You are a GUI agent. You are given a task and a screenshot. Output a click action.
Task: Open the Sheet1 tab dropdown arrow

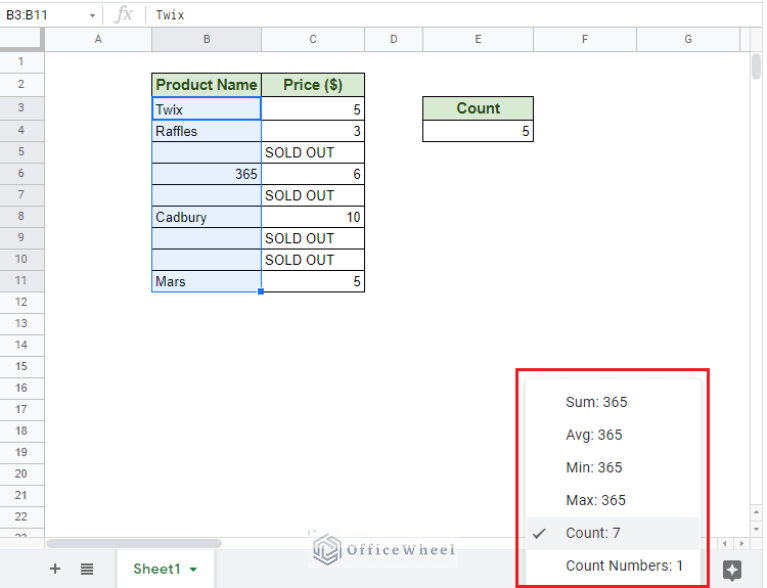(x=193, y=569)
